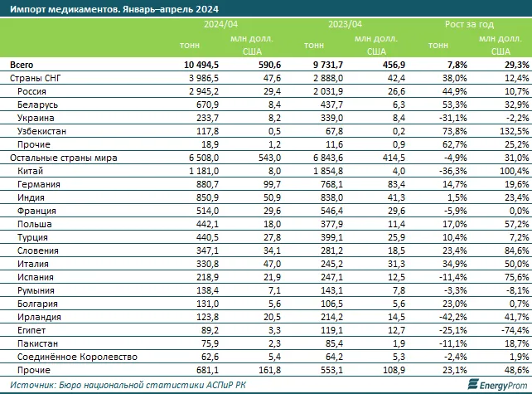This screenshot has height=394, width=532.
Task: Select the Ирландия row label
Action: click(38, 317)
